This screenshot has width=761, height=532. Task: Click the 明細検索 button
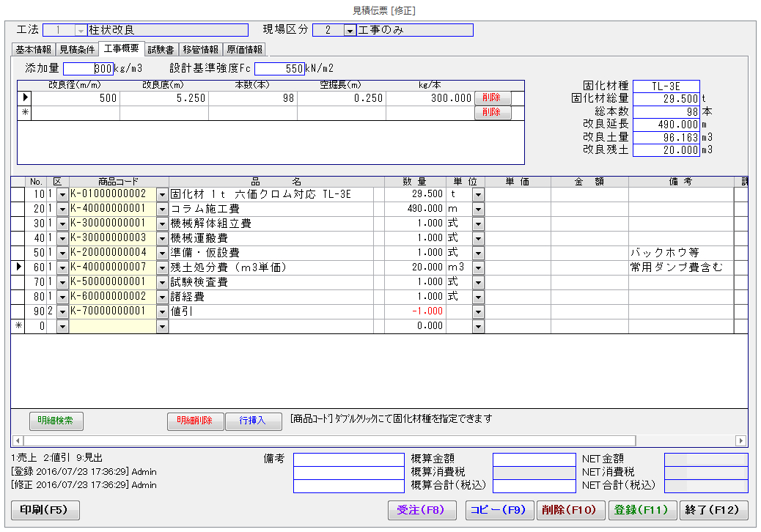[x=56, y=421]
